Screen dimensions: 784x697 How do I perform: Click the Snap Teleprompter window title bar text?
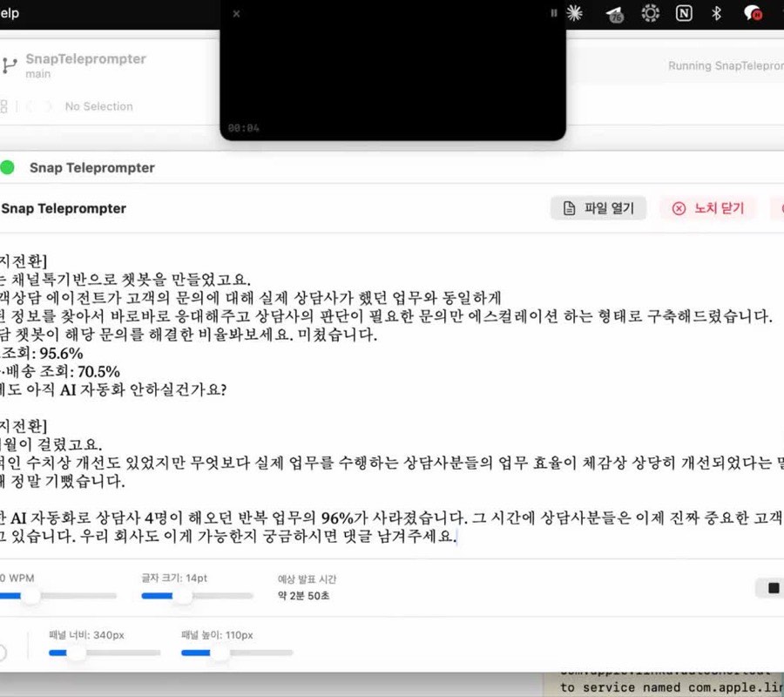pos(92,167)
